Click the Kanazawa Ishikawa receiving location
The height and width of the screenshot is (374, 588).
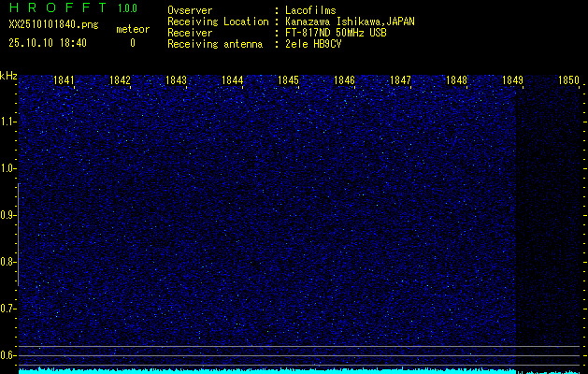click(x=351, y=22)
